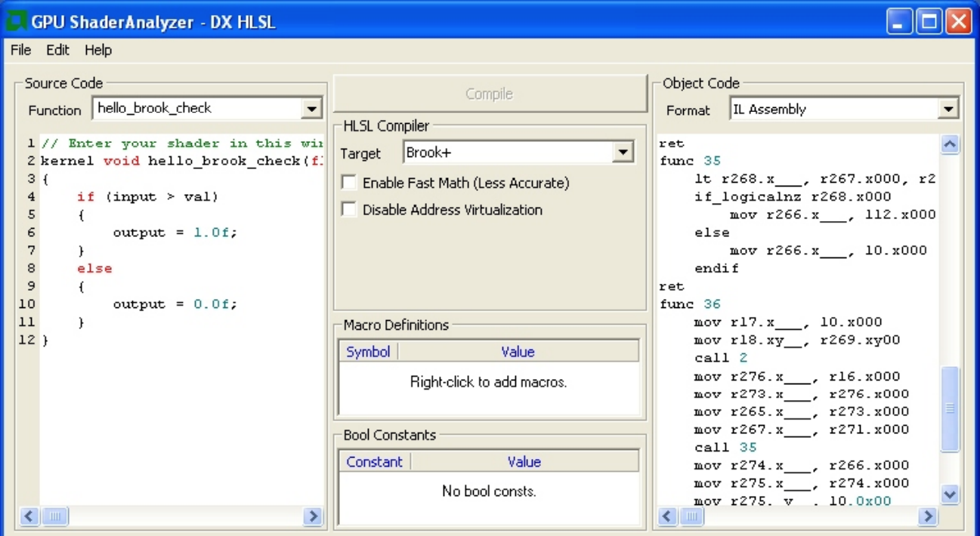The image size is (980, 536).
Task: Enable Fast Math (Less Accurate) checkbox
Action: click(x=349, y=183)
